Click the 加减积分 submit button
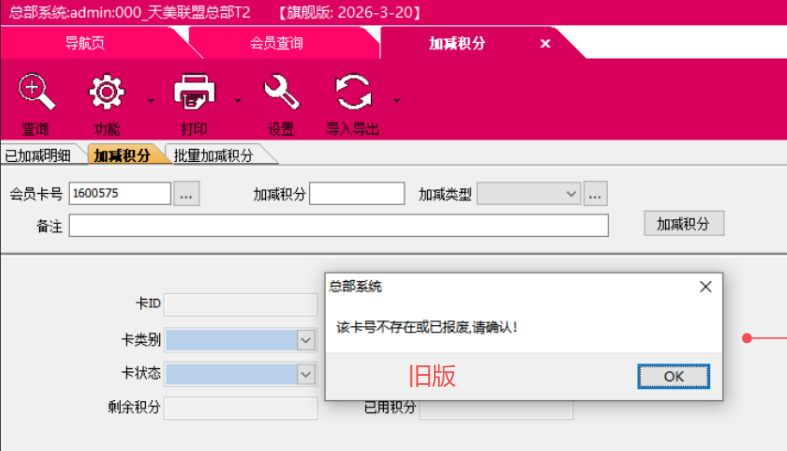 tap(684, 223)
